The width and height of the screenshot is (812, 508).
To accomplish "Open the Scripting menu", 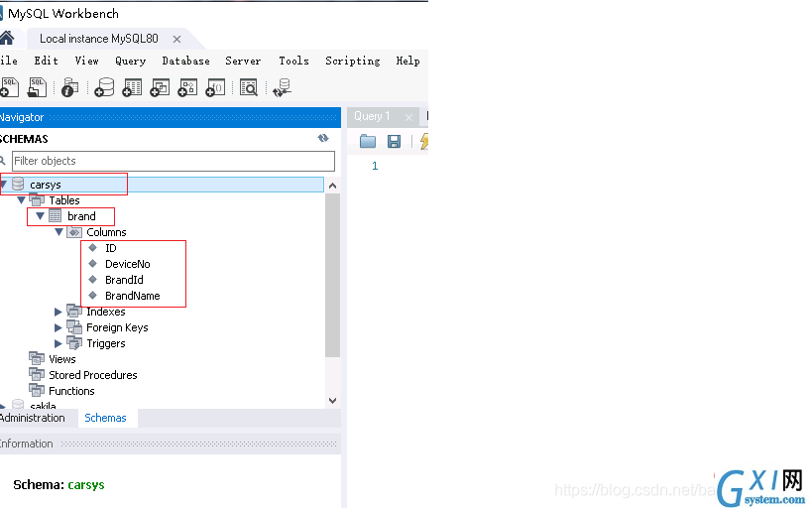I will coord(353,61).
